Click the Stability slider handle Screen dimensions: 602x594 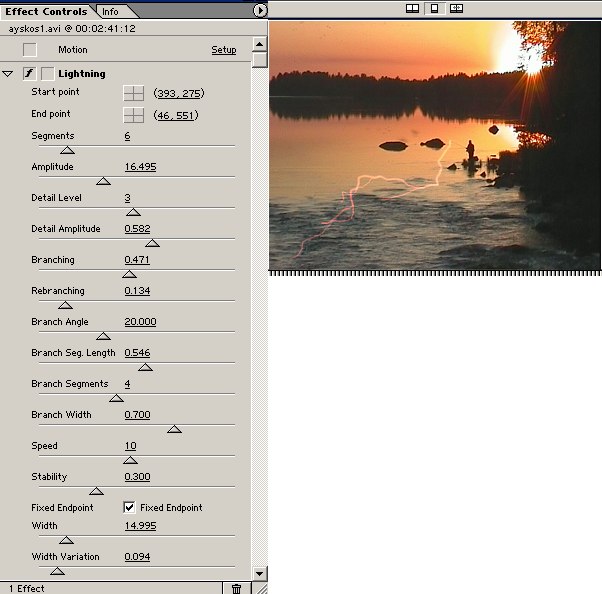pos(96,491)
